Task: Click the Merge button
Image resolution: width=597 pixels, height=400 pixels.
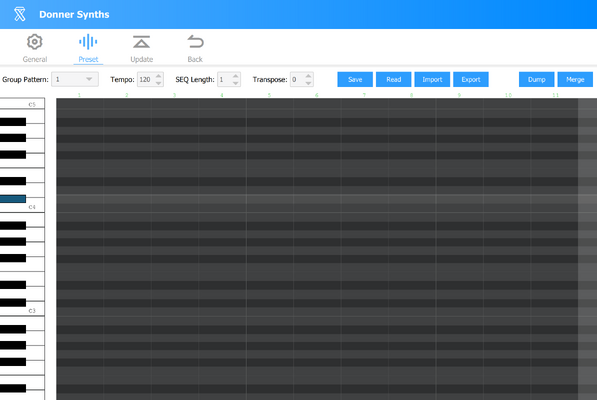Action: (x=575, y=79)
